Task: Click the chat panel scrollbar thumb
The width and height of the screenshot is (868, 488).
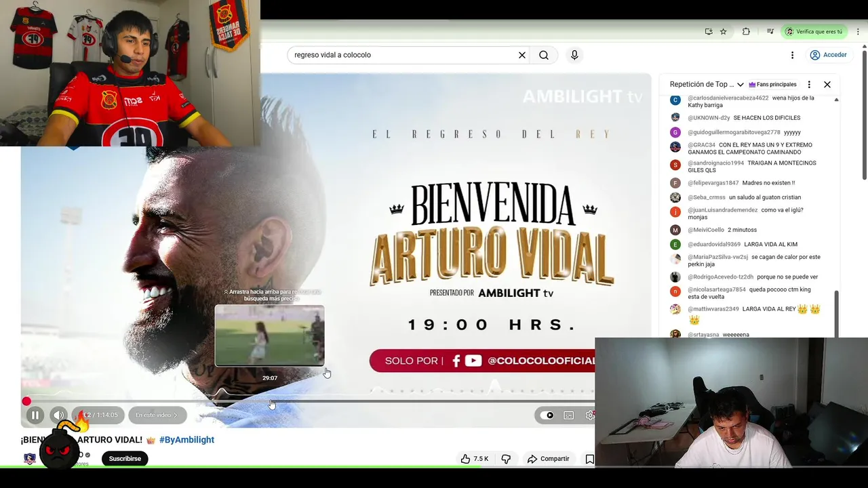Action: (836, 313)
